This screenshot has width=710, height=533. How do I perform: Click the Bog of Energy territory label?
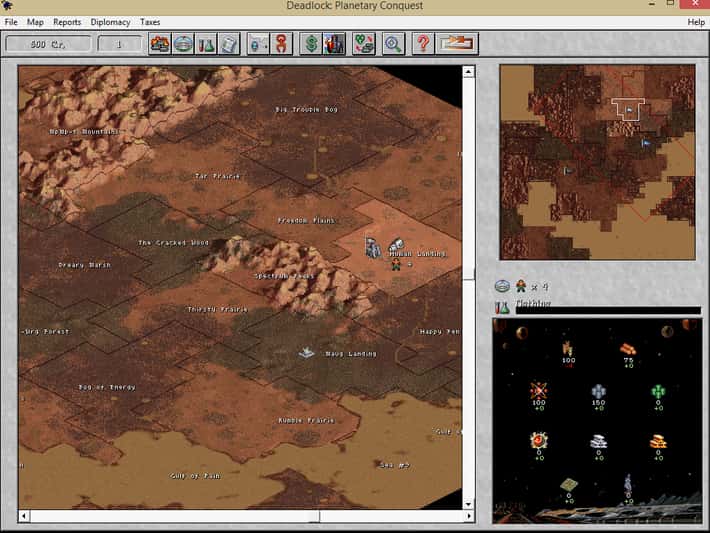(107, 387)
